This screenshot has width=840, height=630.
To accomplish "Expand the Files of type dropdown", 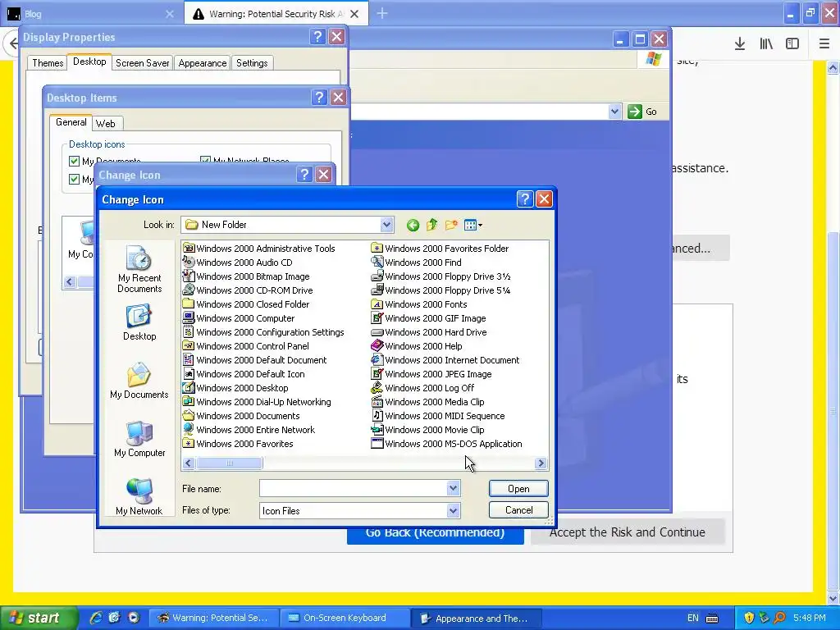I will click(x=453, y=510).
